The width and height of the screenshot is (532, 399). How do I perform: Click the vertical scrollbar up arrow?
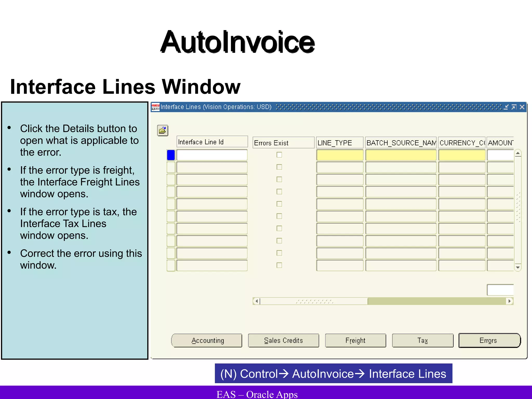[x=518, y=154]
